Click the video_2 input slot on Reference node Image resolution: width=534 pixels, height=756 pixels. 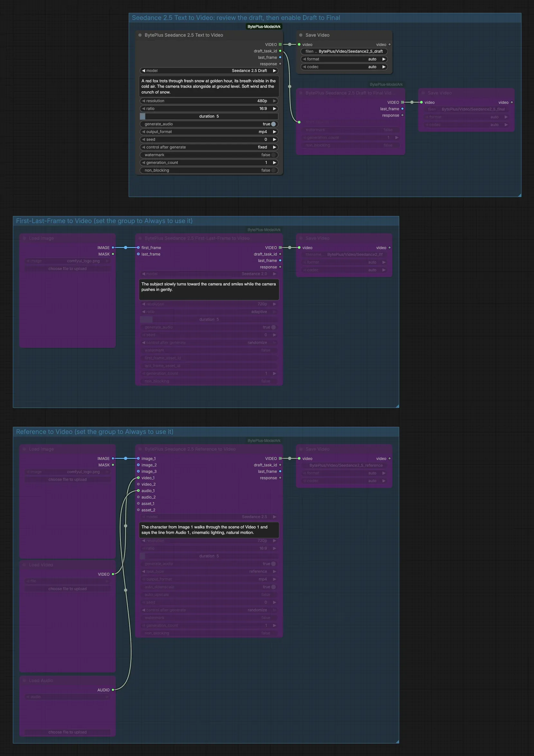138,484
